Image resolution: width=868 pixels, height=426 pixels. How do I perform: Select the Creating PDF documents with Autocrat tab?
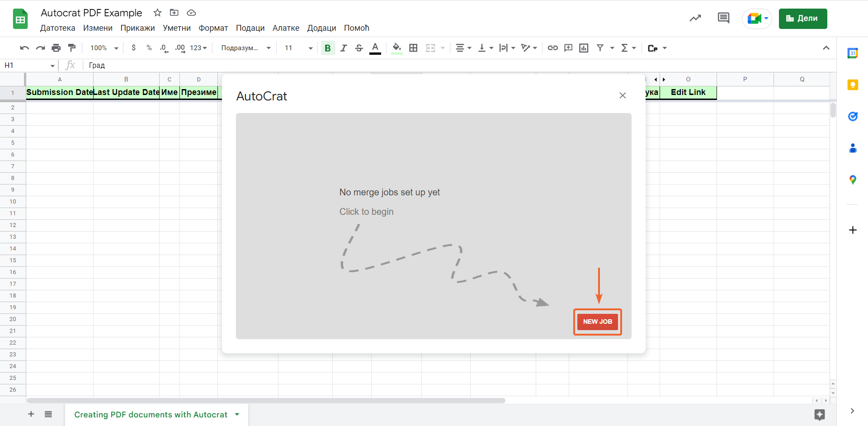click(x=156, y=415)
